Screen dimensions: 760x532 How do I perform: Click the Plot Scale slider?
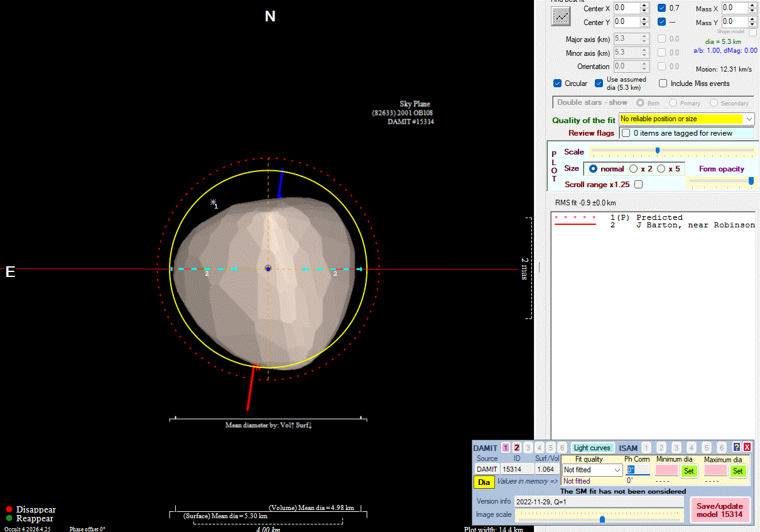(672, 151)
